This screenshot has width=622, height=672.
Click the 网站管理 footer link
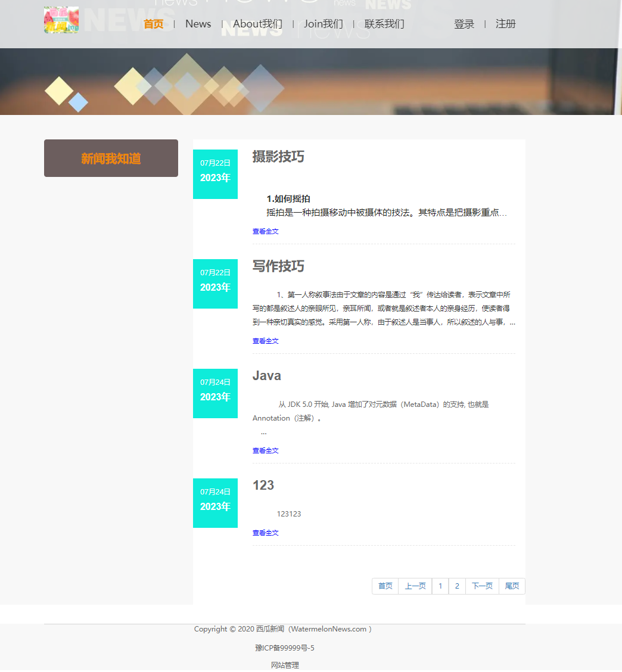(285, 665)
